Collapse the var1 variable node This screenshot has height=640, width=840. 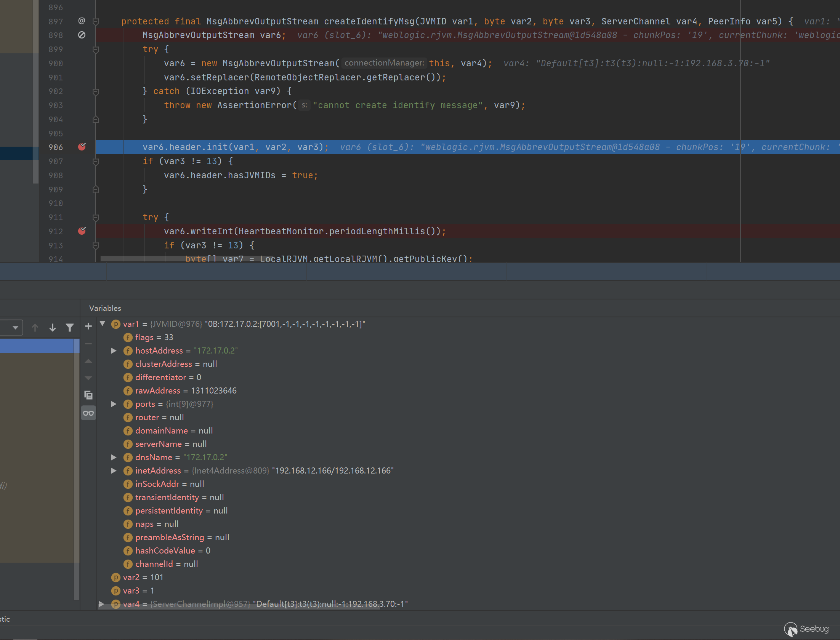(103, 324)
